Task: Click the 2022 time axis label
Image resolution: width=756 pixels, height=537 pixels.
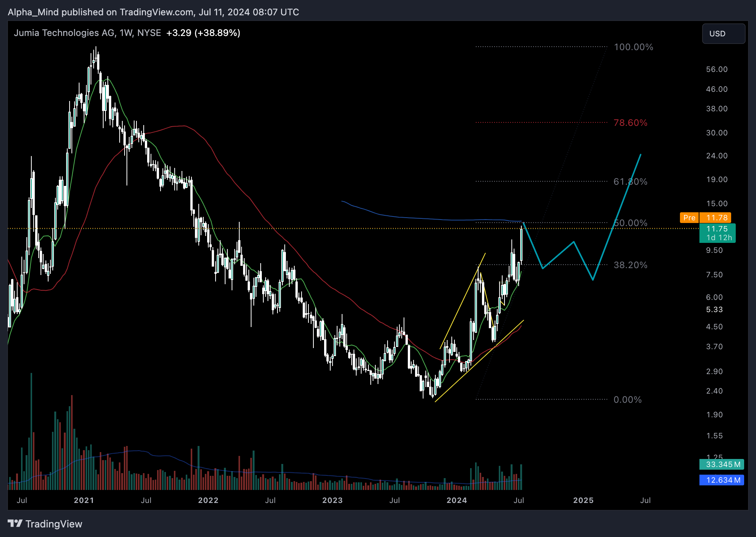Action: point(208,500)
